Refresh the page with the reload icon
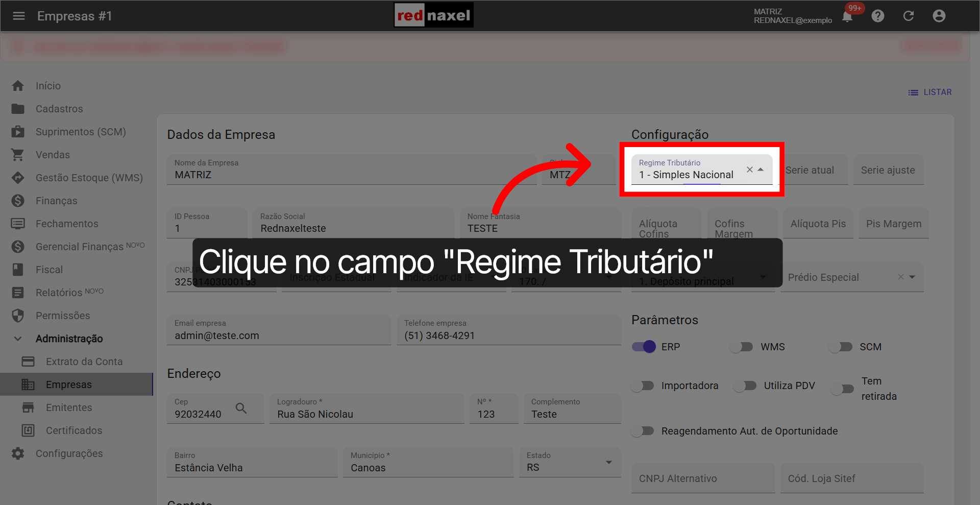This screenshot has height=505, width=980. [909, 16]
